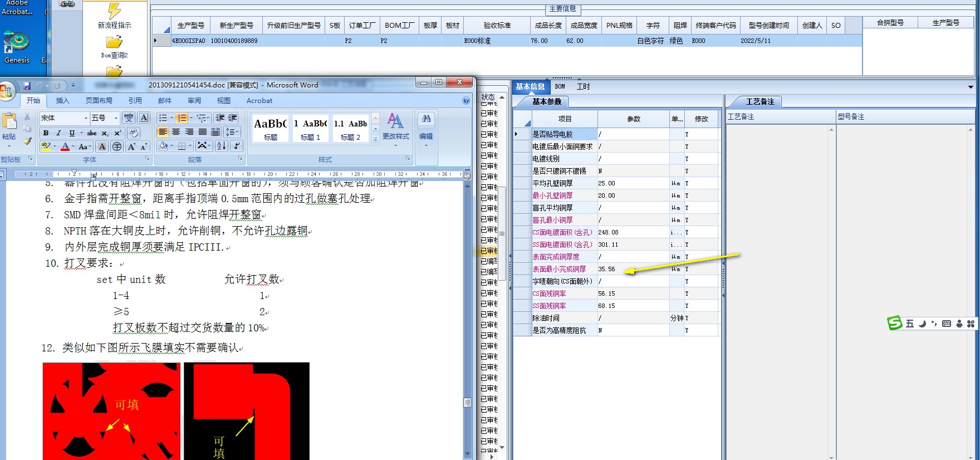
Task: Open the 更改样式 dropdown
Action: coord(396,130)
